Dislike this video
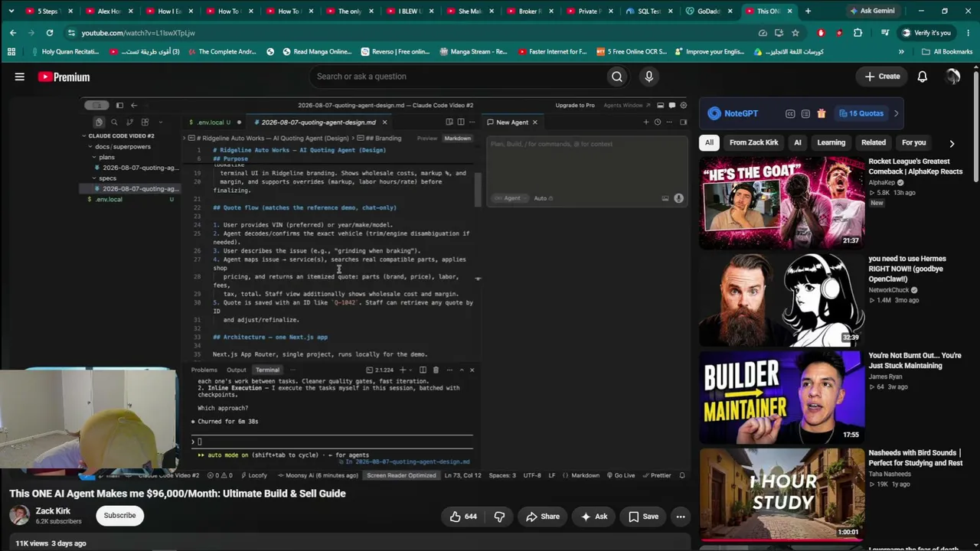 tap(499, 517)
